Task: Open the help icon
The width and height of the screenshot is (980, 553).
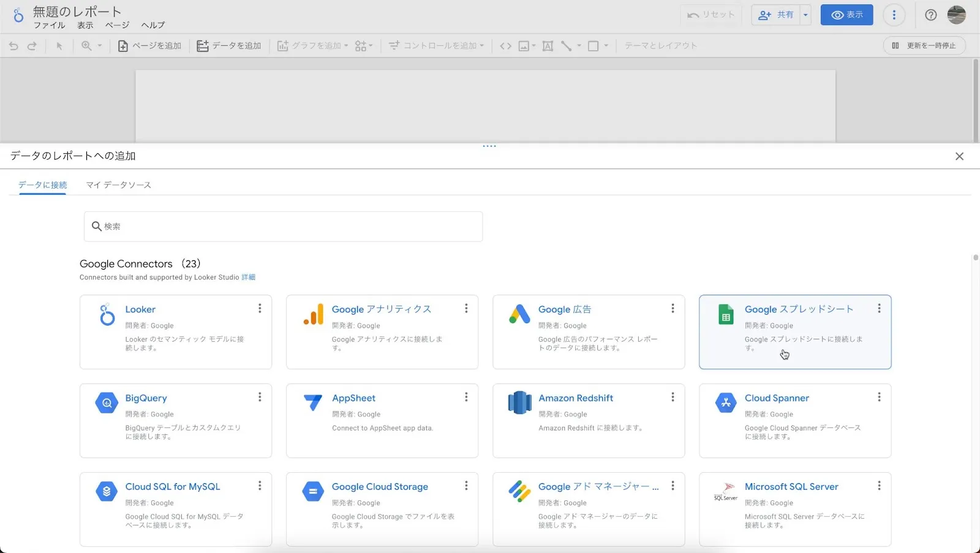Action: point(930,15)
